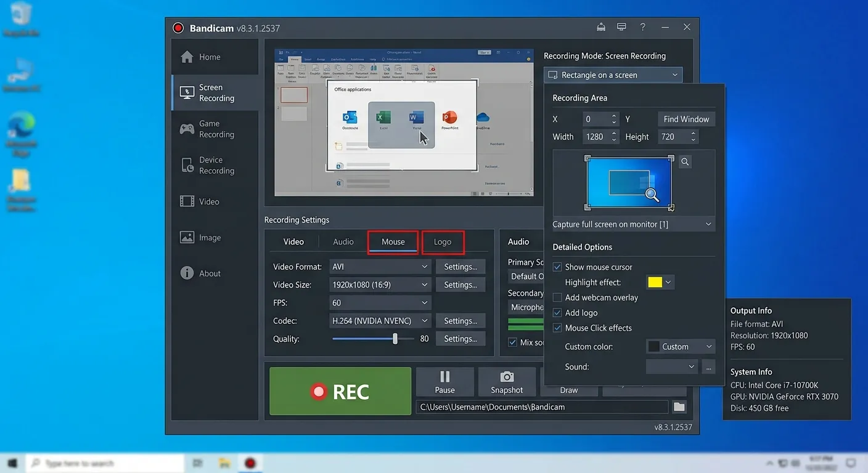Viewport: 868px width, 473px height.
Task: Switch to the Mouse tab
Action: click(393, 242)
